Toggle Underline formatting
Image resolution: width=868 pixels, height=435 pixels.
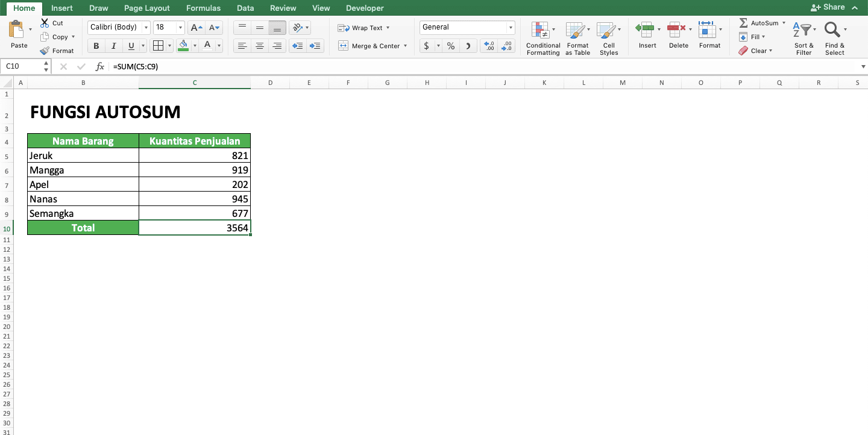(131, 46)
